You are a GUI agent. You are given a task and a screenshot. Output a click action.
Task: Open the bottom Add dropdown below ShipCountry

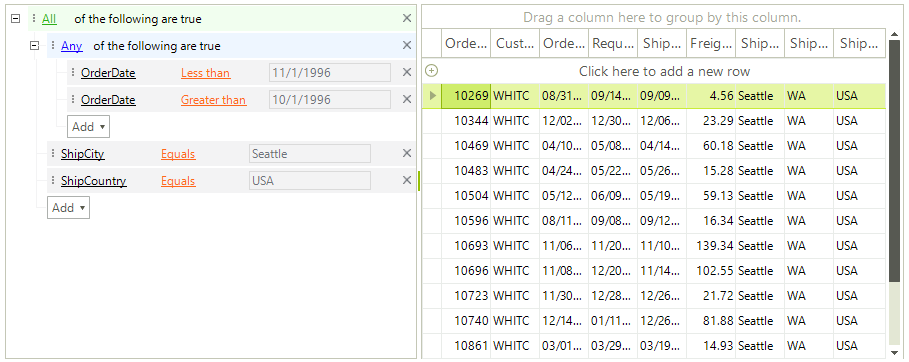point(68,208)
